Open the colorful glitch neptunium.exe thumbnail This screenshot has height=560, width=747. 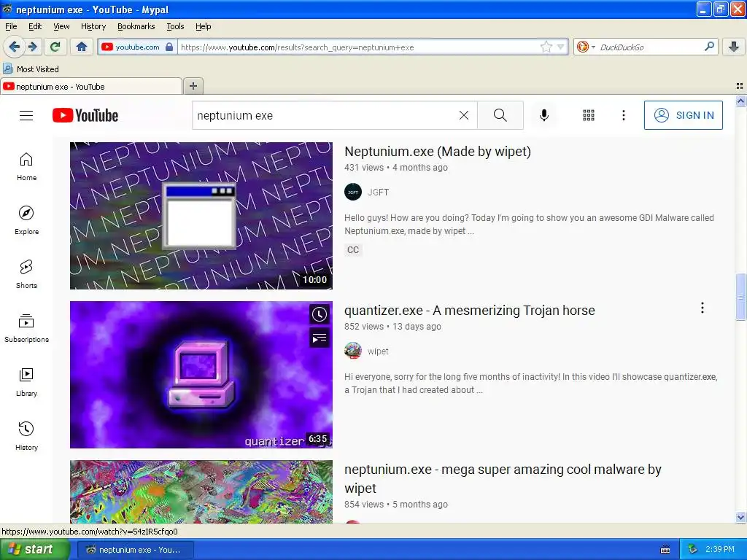201,492
